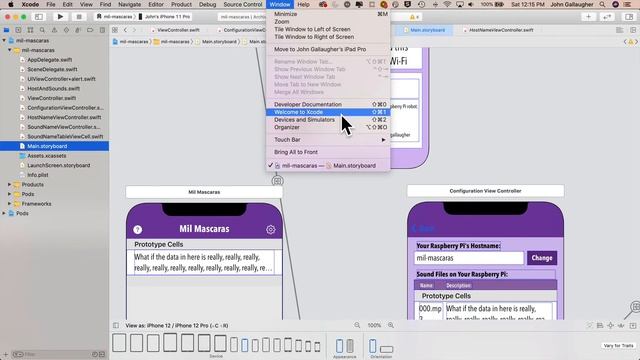
Task: Collapse the mil-mascaras project root disclosure triangle
Action: point(4,40)
